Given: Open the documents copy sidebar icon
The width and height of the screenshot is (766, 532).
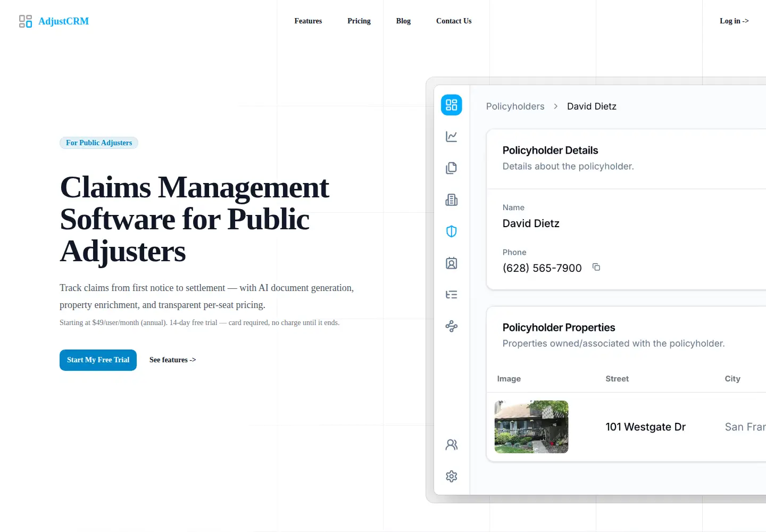Looking at the screenshot, I should tap(452, 168).
